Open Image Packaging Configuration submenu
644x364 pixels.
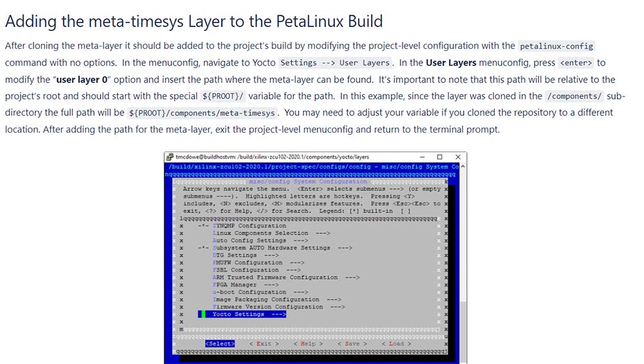[276, 300]
